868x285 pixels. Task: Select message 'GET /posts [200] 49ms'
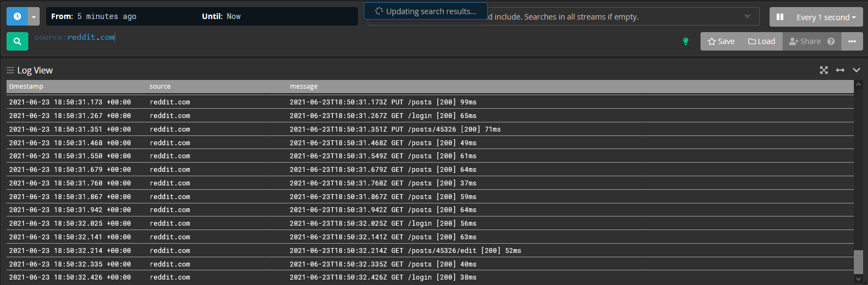(x=383, y=143)
